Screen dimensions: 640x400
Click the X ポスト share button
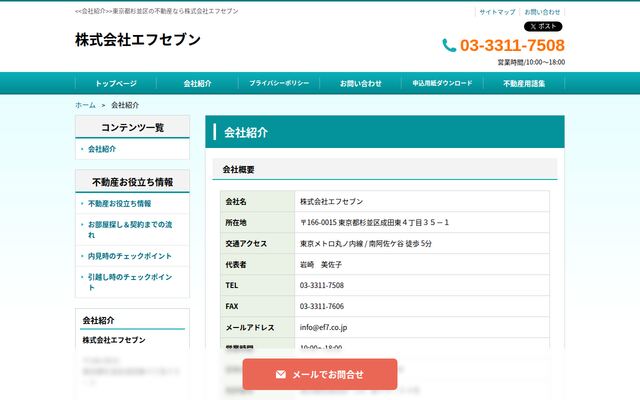coord(543,27)
